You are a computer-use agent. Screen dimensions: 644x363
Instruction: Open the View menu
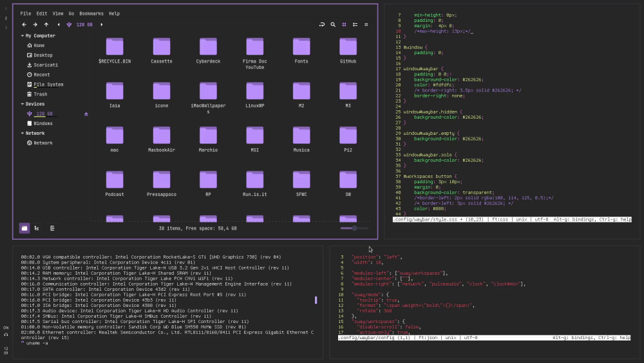click(58, 14)
